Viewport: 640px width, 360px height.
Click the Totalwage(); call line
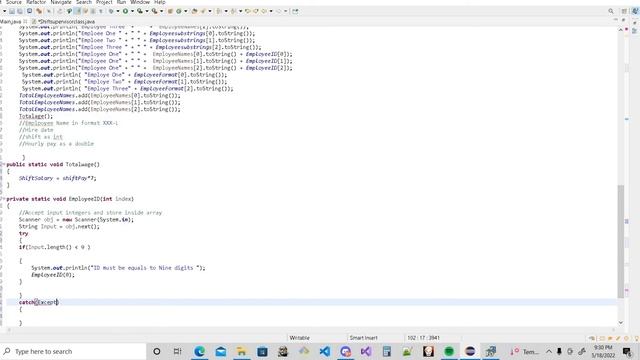[36, 116]
